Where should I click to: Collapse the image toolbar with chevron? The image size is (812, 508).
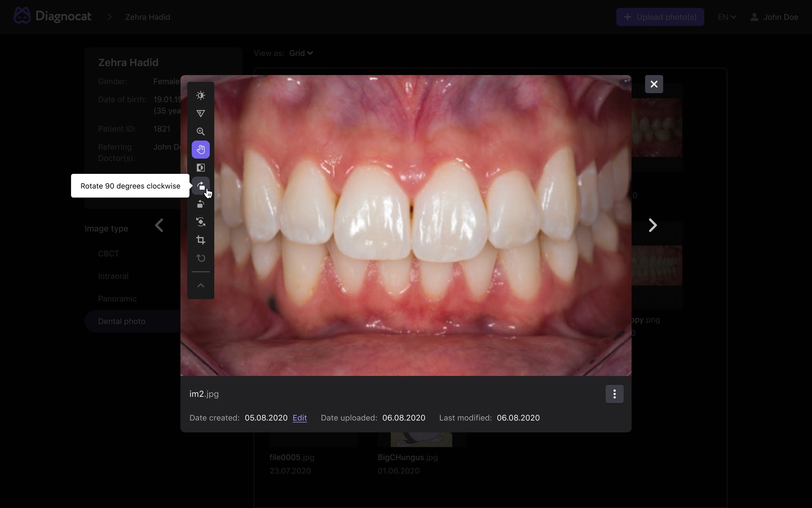pos(201,285)
